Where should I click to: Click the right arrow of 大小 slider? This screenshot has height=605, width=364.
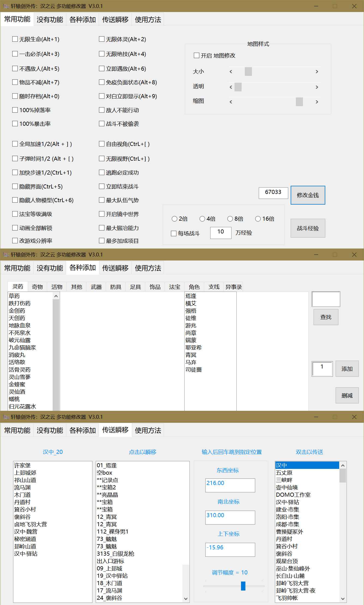317,72
